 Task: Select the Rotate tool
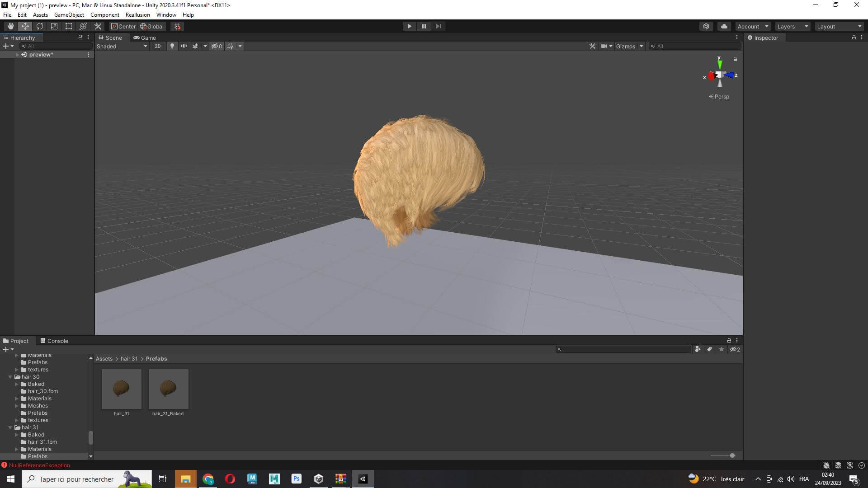pyautogui.click(x=40, y=26)
